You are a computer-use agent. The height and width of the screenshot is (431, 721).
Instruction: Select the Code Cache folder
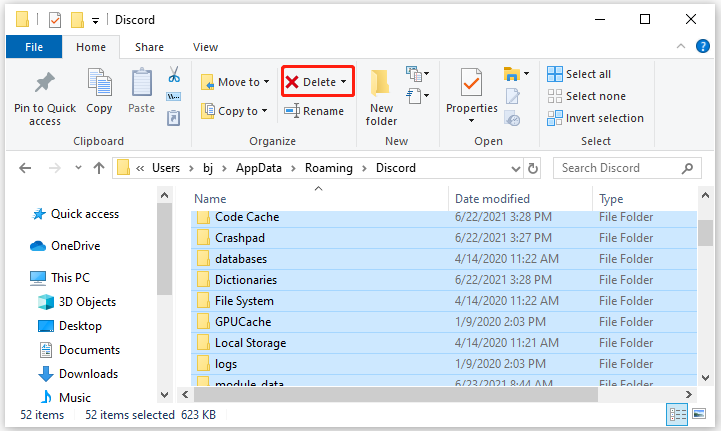[x=444, y=217]
